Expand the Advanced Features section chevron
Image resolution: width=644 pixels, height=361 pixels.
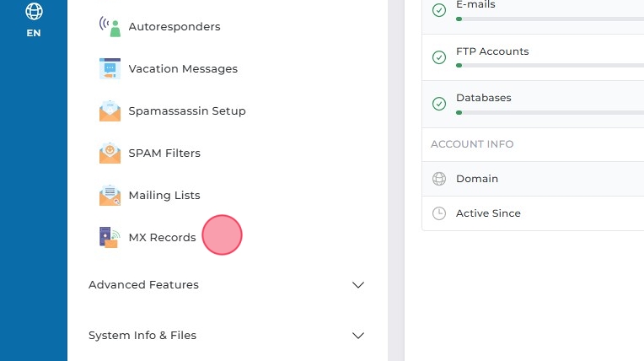coord(358,285)
